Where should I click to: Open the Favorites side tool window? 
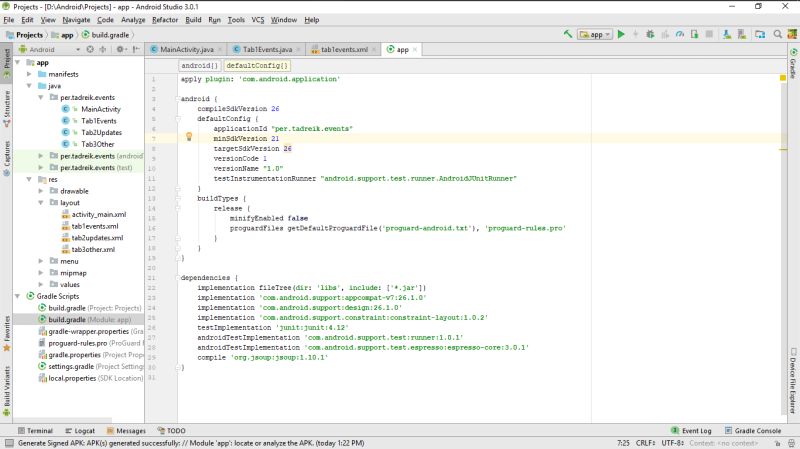(7, 334)
